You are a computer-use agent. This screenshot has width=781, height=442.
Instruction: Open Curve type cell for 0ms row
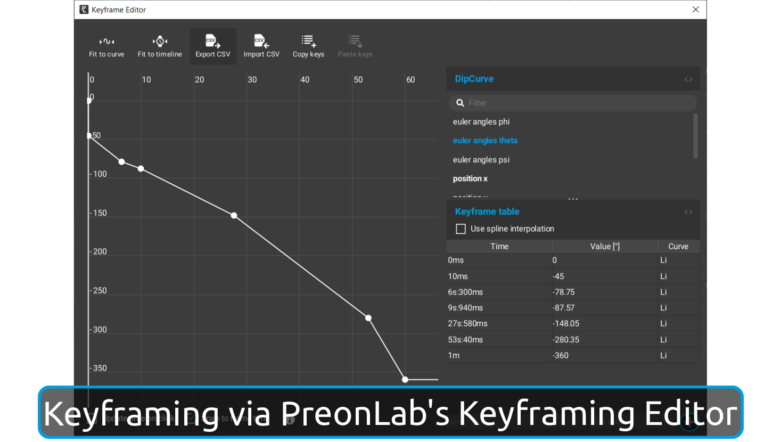tap(677, 260)
